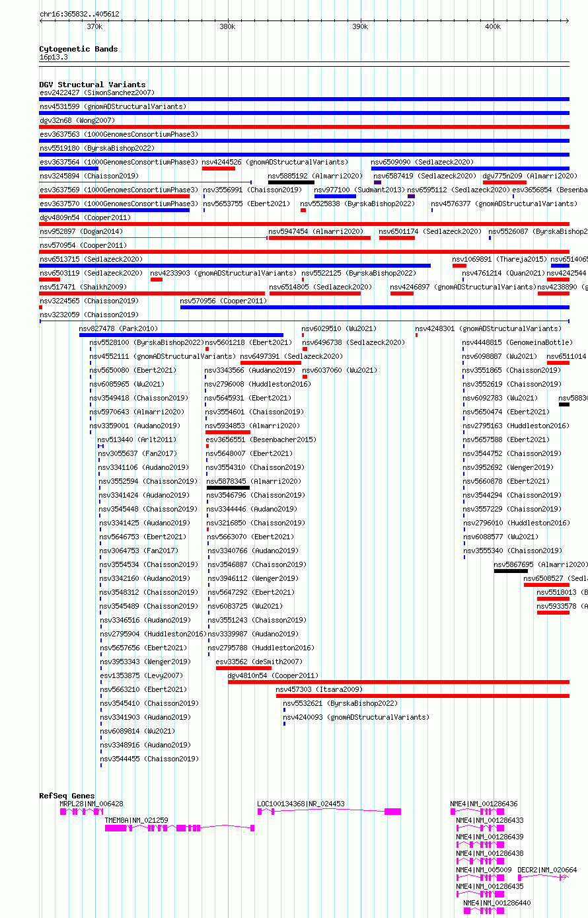The height and width of the screenshot is (918, 588).
Task: Click the Cytogenetic Bands track title
Action: (x=79, y=49)
